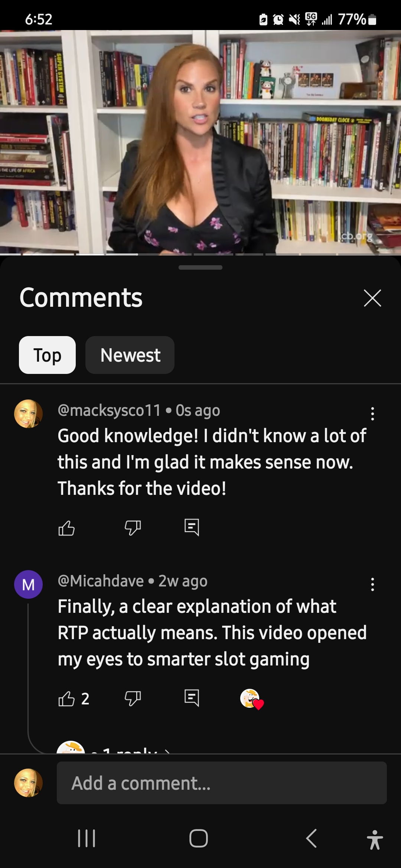Screen dimensions: 401x868
Task: Dislike the @Micahdave comment
Action: [133, 699]
